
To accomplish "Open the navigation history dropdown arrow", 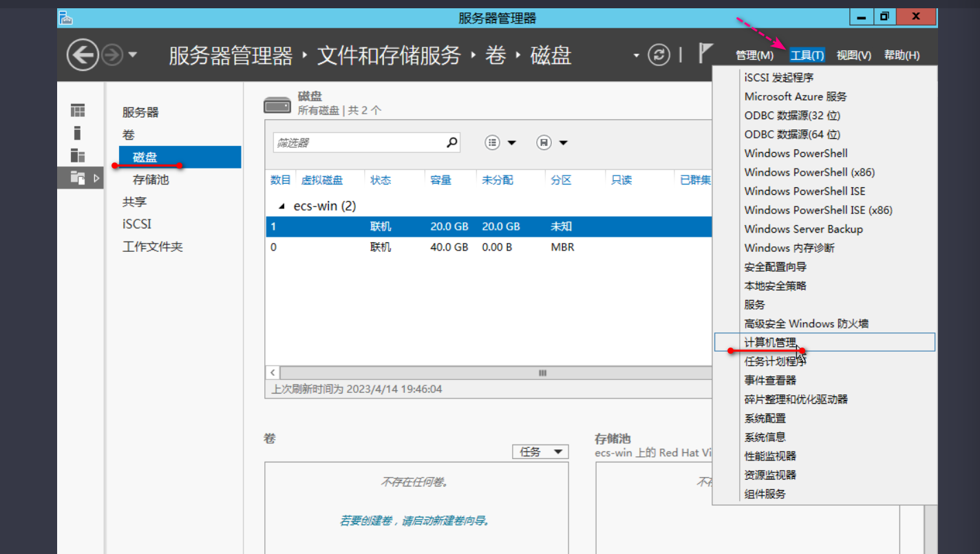I will pyautogui.click(x=133, y=55).
